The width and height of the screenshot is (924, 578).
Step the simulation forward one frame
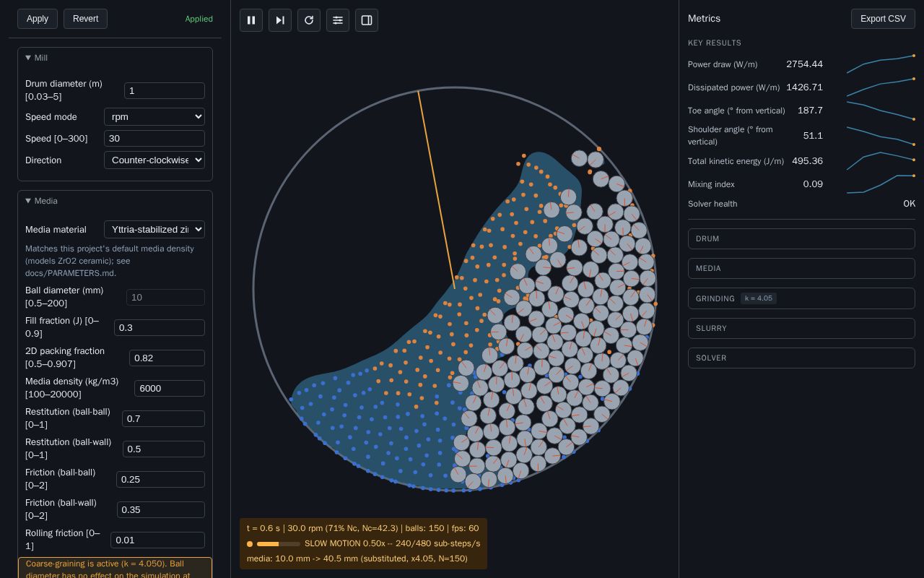click(280, 20)
